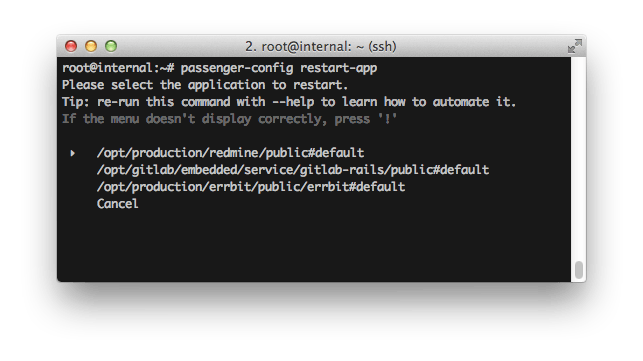Screen dimensions: 643x361
Task: Click the dimmed "If the menu doesn't display" hint
Action: pyautogui.click(x=229, y=119)
